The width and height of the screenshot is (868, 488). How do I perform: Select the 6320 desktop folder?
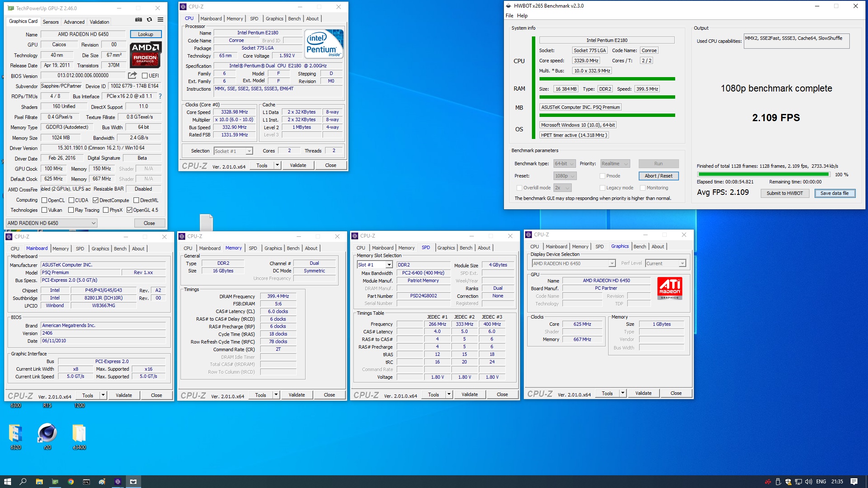pos(16,437)
